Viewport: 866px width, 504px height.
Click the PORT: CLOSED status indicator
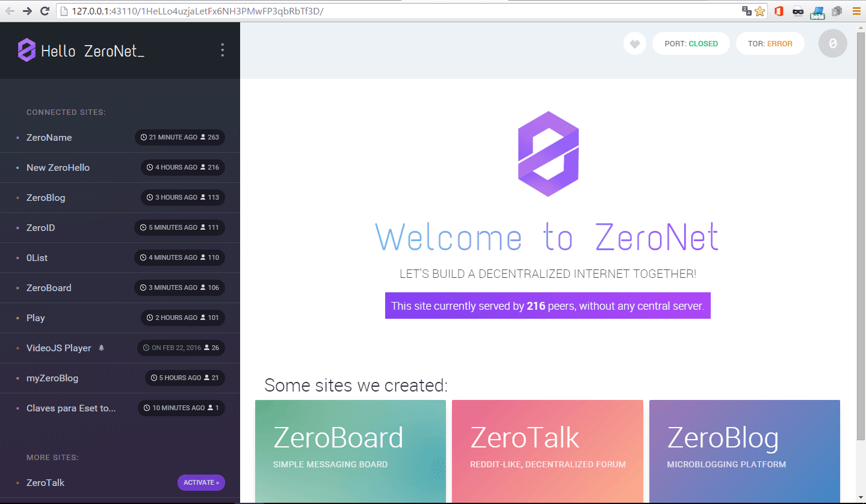pos(690,43)
